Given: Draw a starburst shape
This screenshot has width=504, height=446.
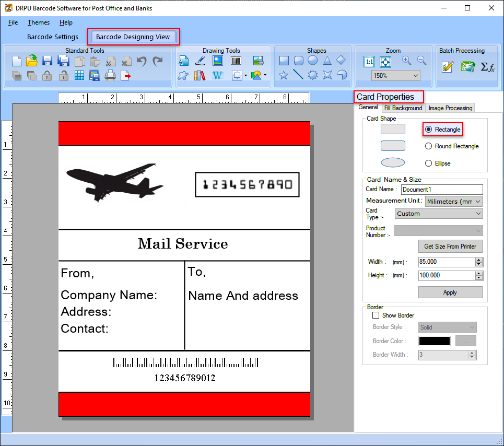Looking at the screenshot, I should click(x=312, y=75).
